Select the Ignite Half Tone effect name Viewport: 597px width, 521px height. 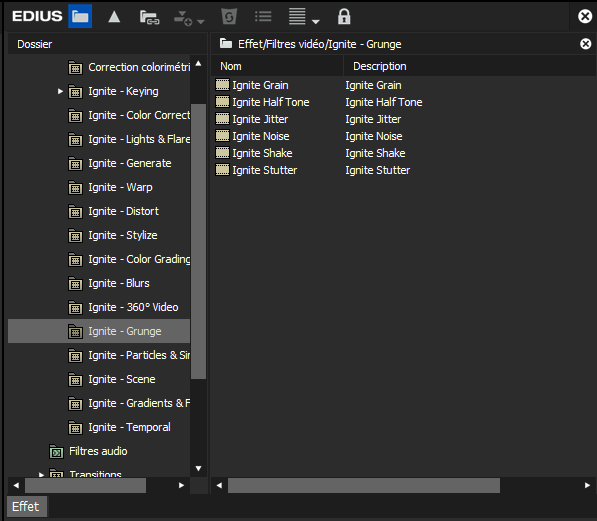click(271, 102)
